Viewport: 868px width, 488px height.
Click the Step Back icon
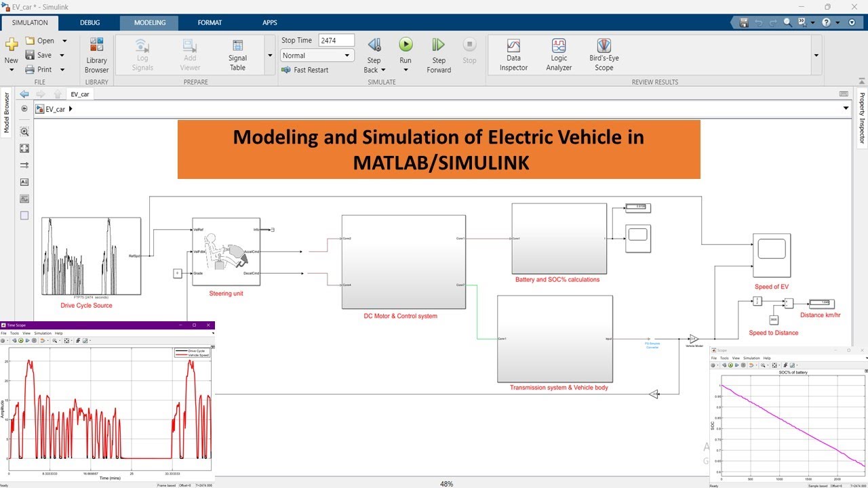coord(374,45)
